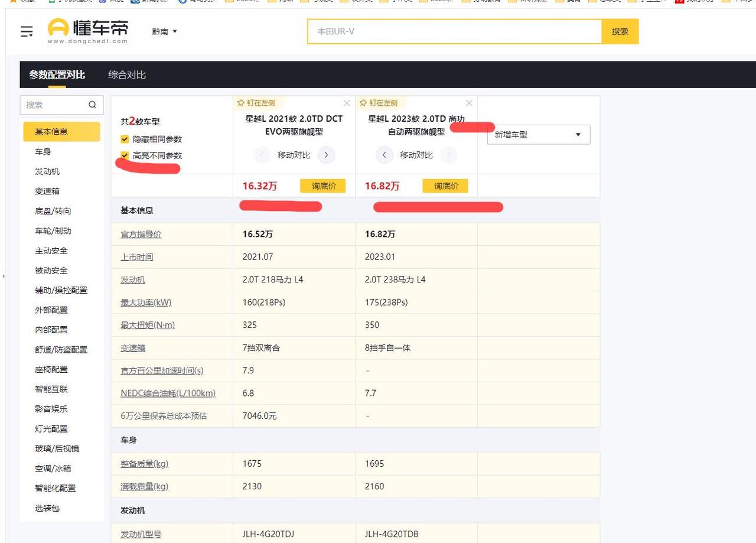756x543 pixels.
Task: Click 星越L 2023款 2.0TD title
Action: [416, 125]
